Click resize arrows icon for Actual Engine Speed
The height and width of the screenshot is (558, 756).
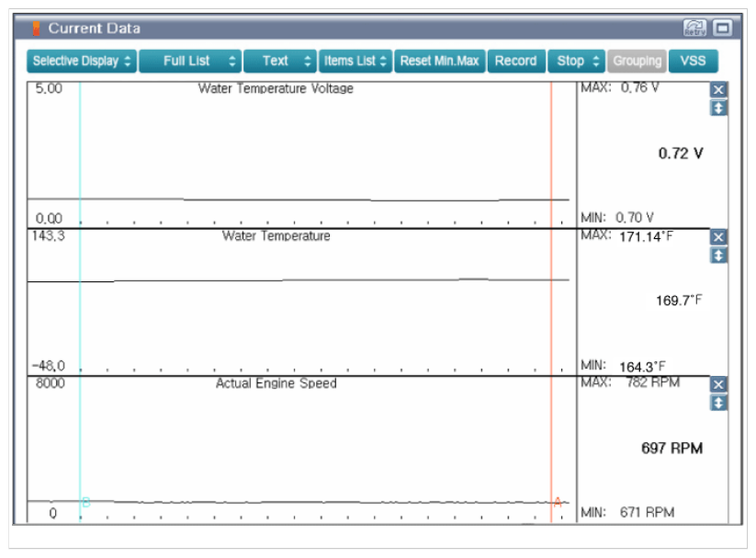point(718,403)
